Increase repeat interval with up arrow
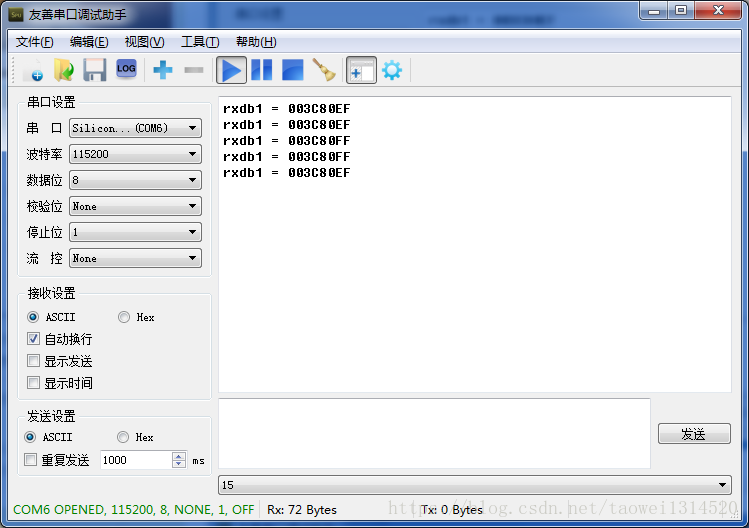 point(179,456)
